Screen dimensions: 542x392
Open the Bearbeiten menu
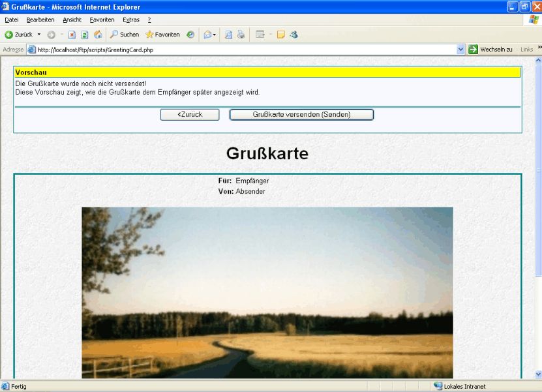(x=40, y=20)
